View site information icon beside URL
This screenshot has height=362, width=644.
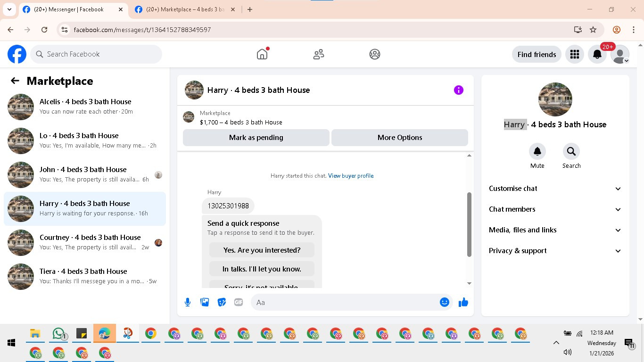pos(65,30)
